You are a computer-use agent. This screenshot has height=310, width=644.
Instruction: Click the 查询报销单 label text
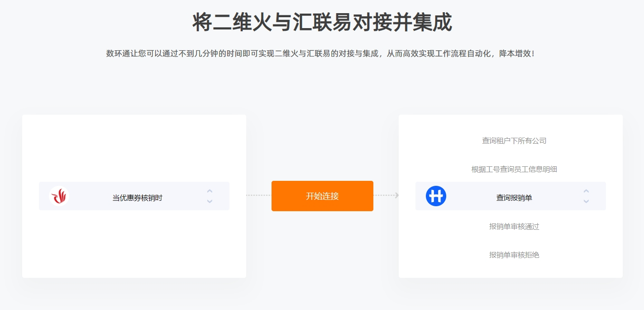pyautogui.click(x=514, y=198)
